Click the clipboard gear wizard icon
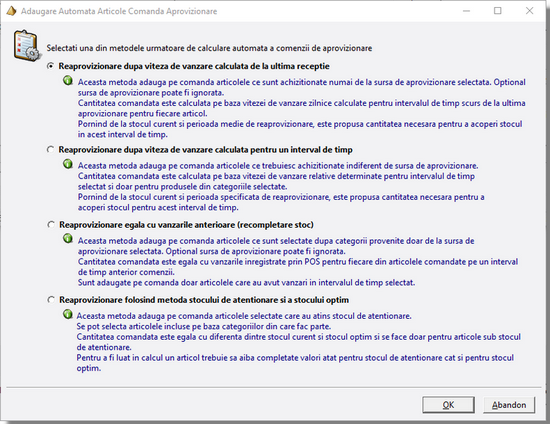This screenshot has height=424, width=550. 26,46
